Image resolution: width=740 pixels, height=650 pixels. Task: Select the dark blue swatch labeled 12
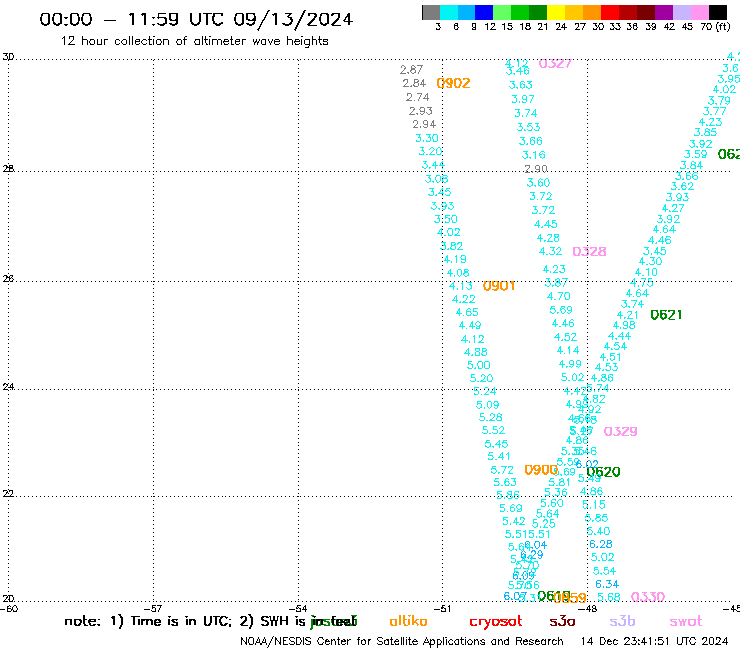[x=484, y=12]
